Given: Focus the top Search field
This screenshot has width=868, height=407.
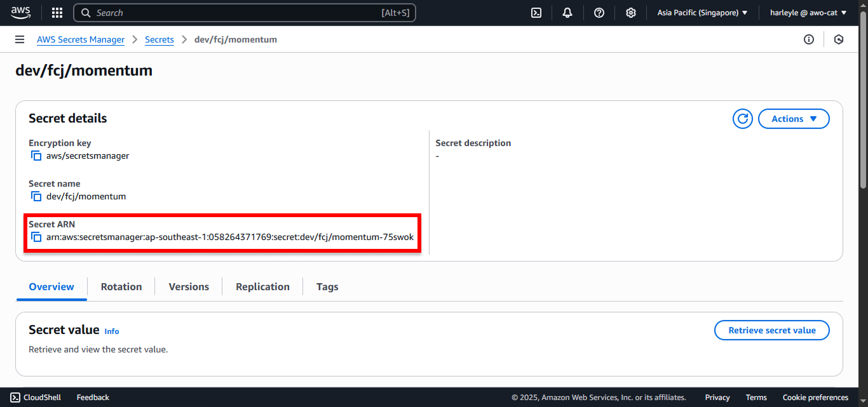Looking at the screenshot, I should tap(245, 13).
